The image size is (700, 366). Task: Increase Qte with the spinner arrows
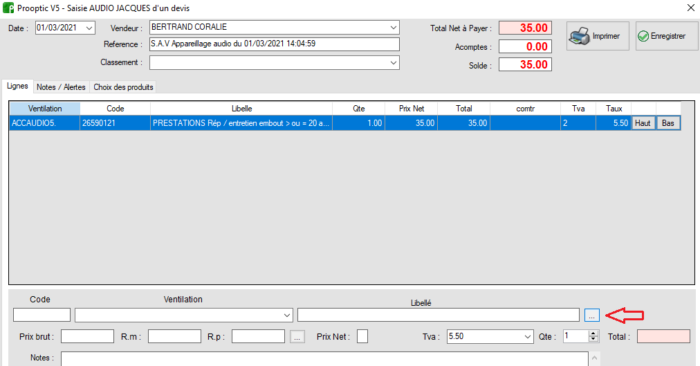coord(593,333)
